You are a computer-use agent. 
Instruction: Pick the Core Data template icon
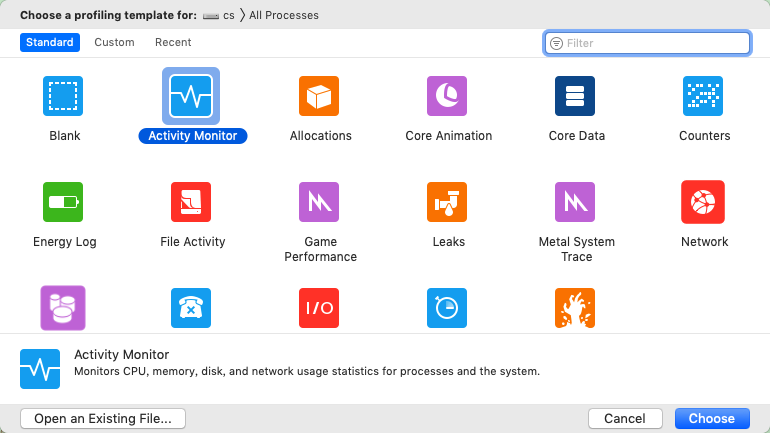tap(575, 96)
